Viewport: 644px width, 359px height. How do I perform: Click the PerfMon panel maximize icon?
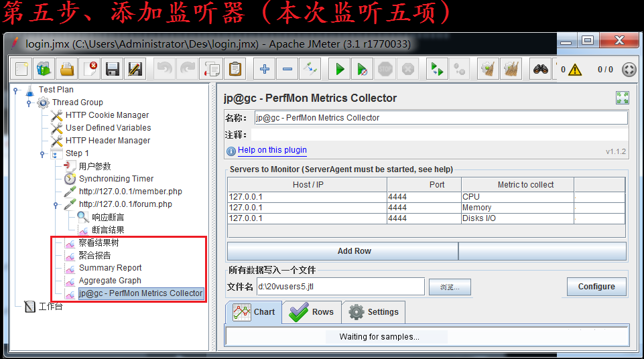pos(623,98)
